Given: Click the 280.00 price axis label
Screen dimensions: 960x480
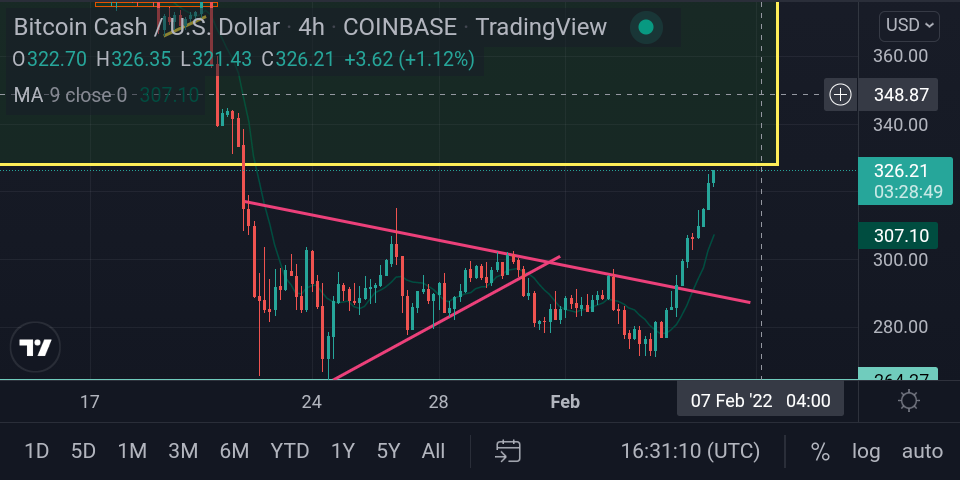Looking at the screenshot, I should [900, 327].
